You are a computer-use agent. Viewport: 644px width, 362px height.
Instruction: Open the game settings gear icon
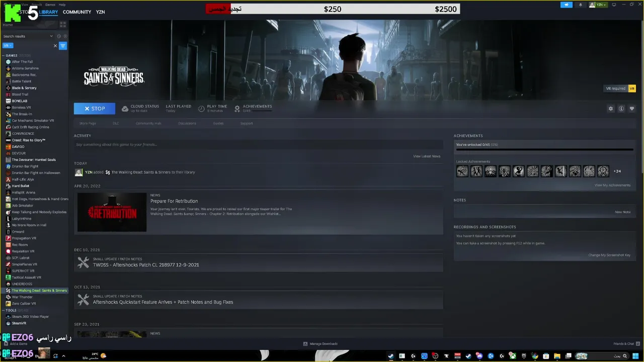(611, 109)
